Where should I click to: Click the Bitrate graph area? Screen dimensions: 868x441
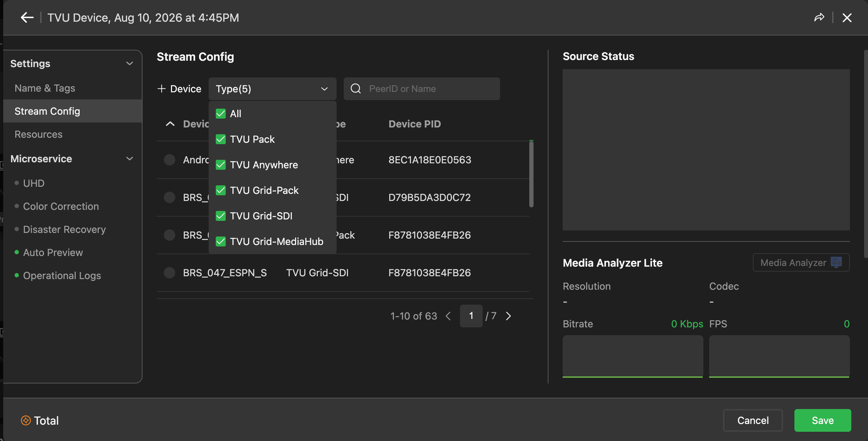633,356
